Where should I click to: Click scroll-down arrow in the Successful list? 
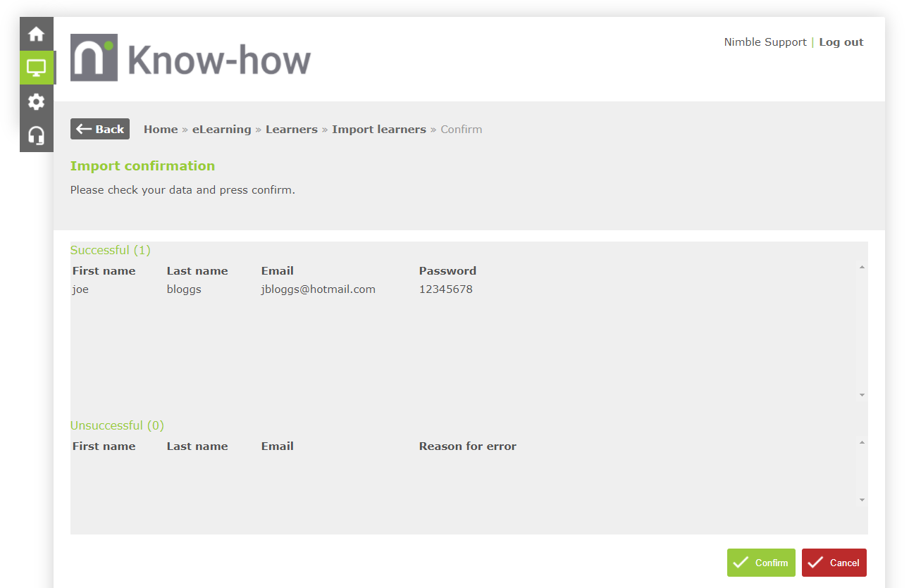[x=862, y=395]
